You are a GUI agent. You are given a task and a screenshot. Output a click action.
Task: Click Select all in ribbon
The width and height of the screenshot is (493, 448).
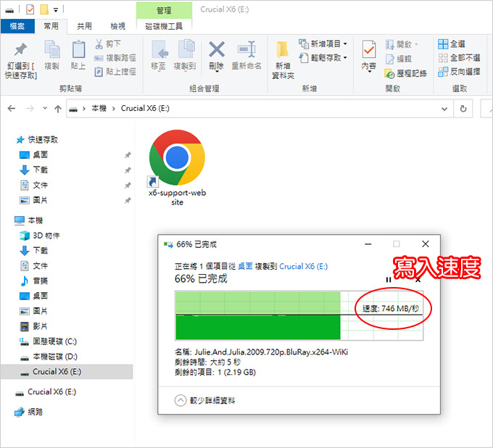[x=452, y=44]
